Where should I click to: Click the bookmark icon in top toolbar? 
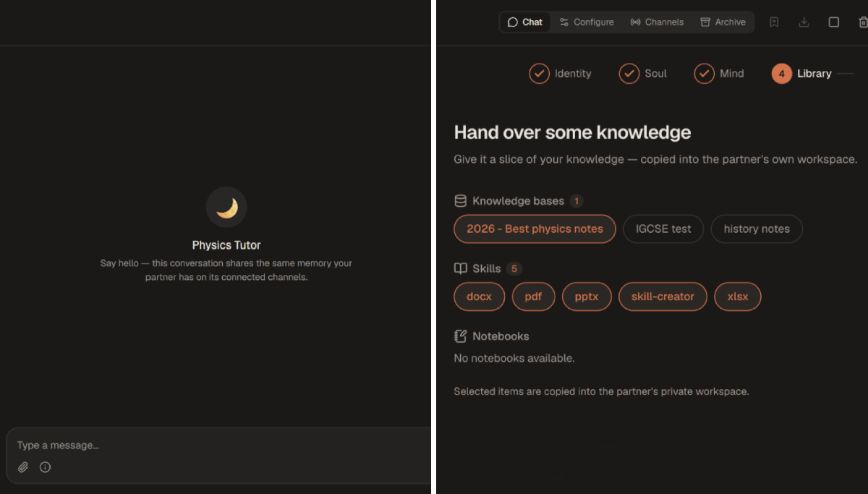[x=774, y=22]
